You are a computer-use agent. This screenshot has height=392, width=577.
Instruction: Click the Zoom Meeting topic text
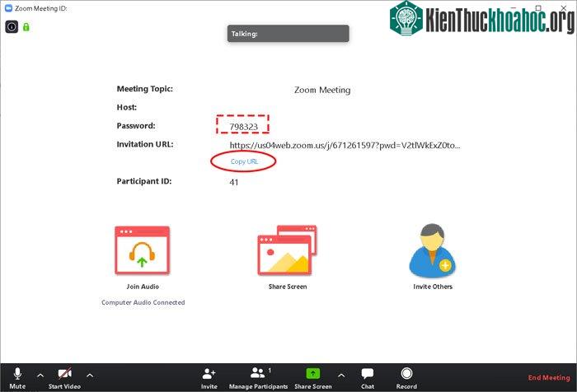(x=322, y=90)
